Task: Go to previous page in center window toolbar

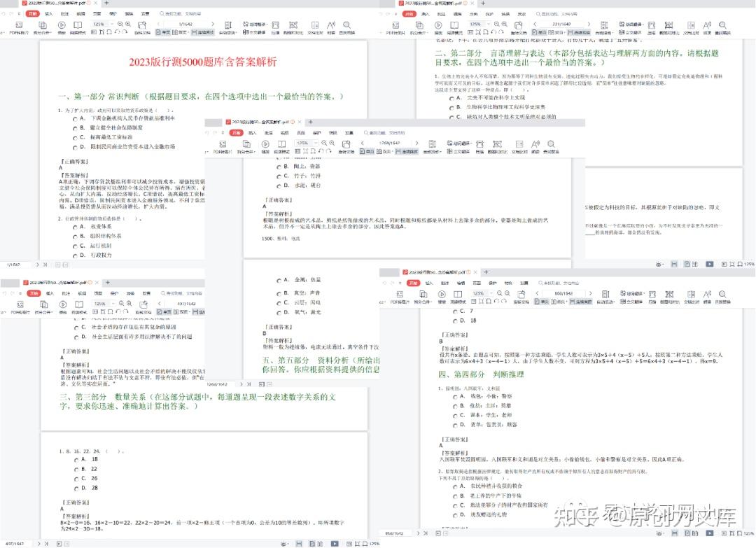Action: (x=363, y=143)
